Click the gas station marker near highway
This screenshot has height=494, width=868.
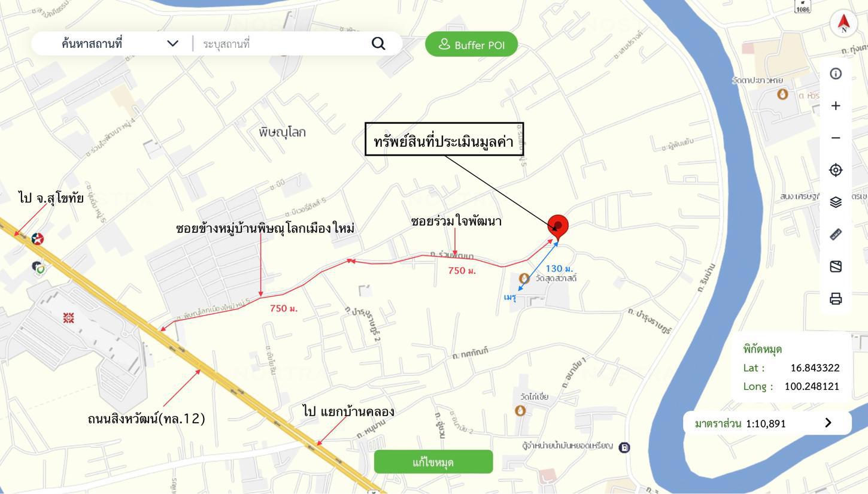click(x=38, y=239)
